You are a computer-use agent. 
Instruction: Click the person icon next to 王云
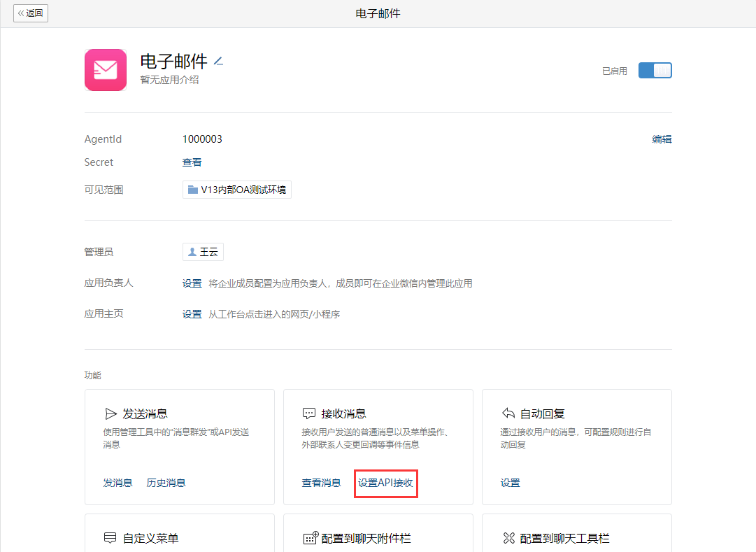point(192,253)
